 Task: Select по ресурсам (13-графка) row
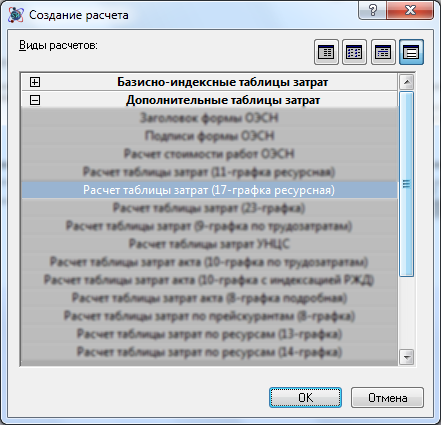pos(209,334)
